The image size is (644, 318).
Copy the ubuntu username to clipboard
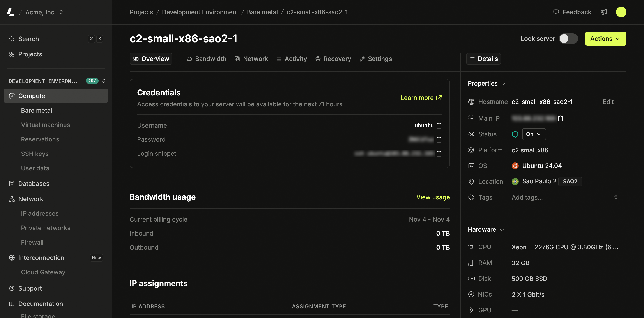[439, 125]
